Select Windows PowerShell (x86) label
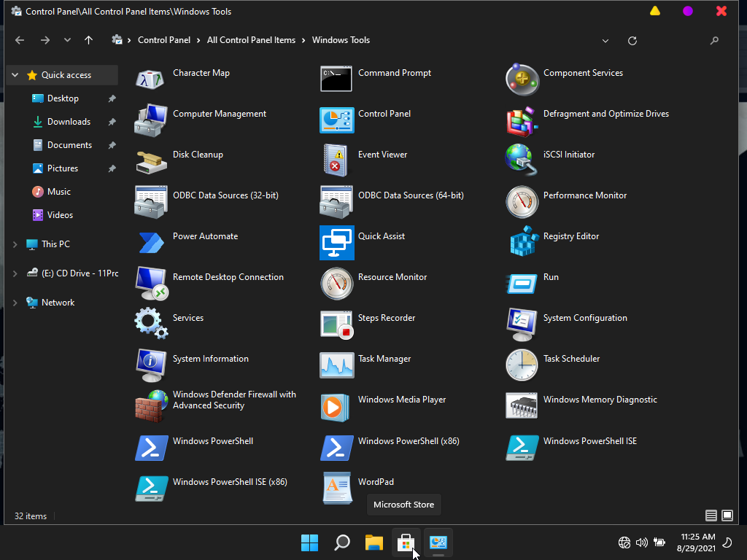Image resolution: width=747 pixels, height=560 pixels. pyautogui.click(x=409, y=441)
